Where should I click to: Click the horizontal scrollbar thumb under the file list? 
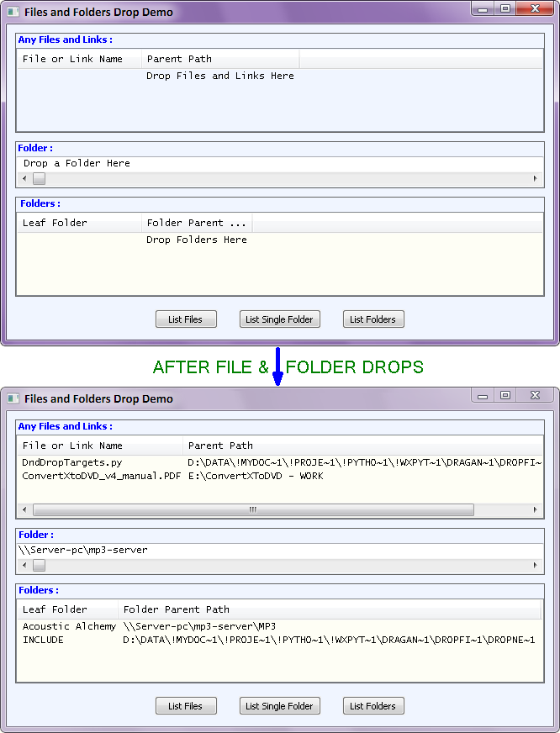(252, 510)
